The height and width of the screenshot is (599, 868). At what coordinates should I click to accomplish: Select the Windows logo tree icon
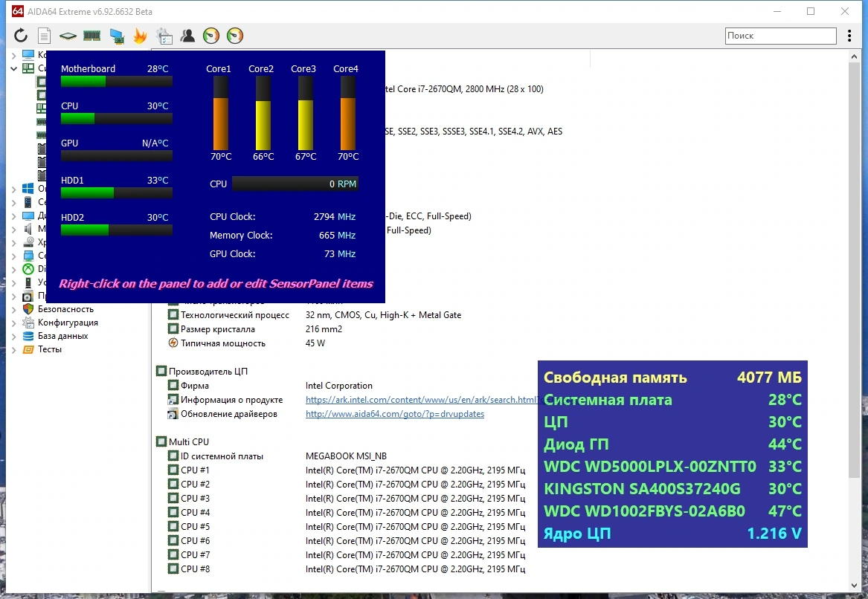[28, 189]
